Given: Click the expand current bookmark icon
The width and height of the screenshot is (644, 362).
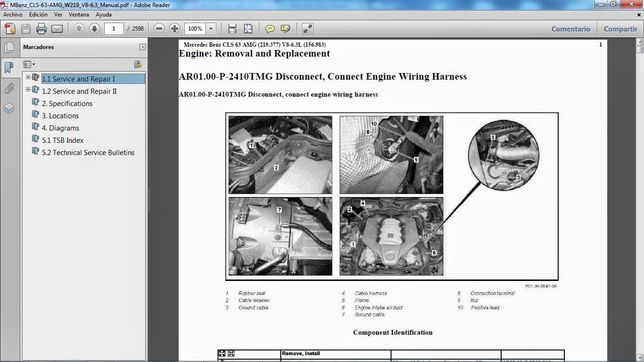Looking at the screenshot, I should coord(138,65).
